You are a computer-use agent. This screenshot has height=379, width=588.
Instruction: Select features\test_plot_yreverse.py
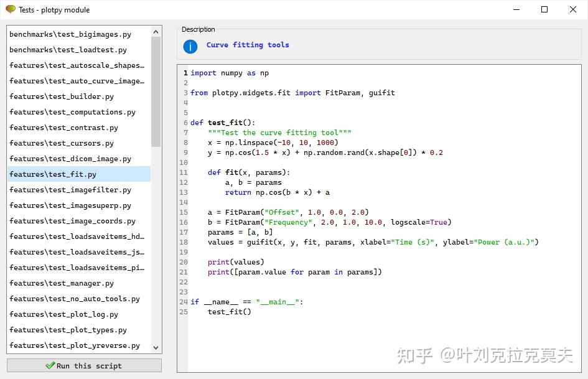click(x=79, y=345)
